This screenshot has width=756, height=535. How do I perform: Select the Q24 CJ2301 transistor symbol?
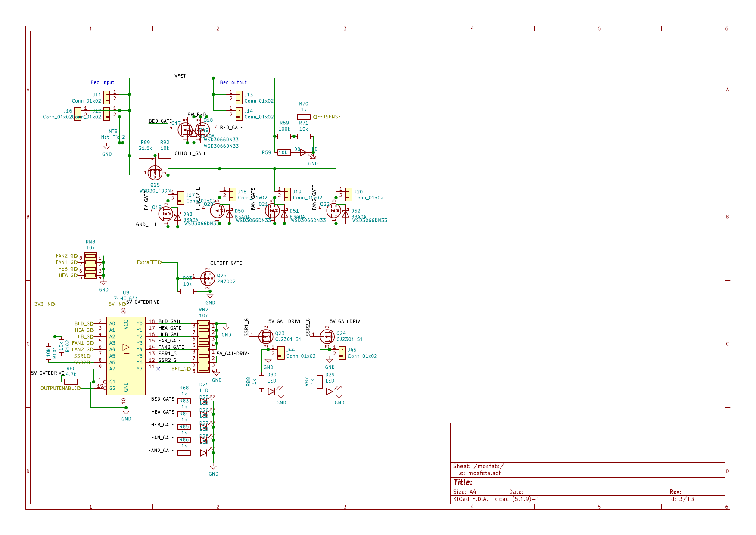[x=327, y=336]
